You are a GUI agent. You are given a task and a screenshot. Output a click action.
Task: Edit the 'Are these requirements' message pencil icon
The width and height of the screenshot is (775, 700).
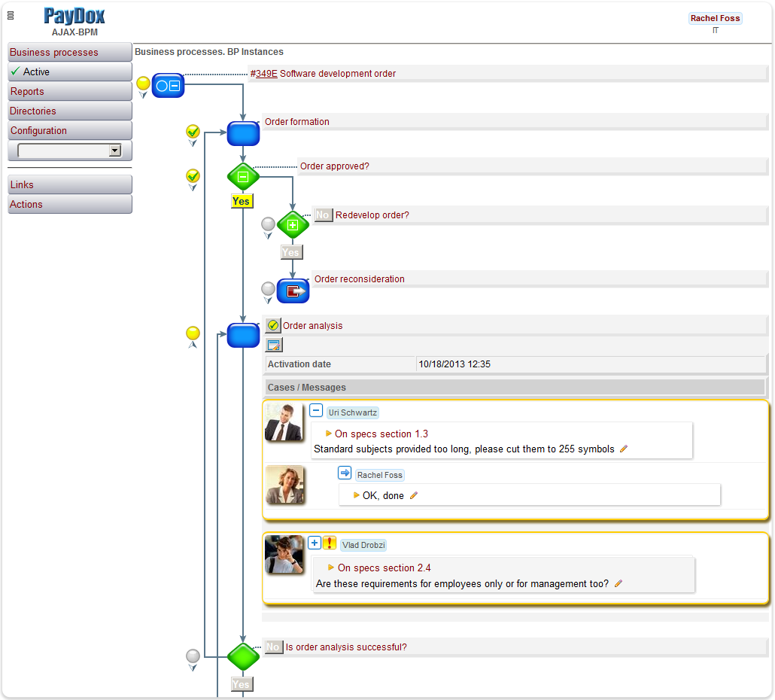[x=618, y=584]
